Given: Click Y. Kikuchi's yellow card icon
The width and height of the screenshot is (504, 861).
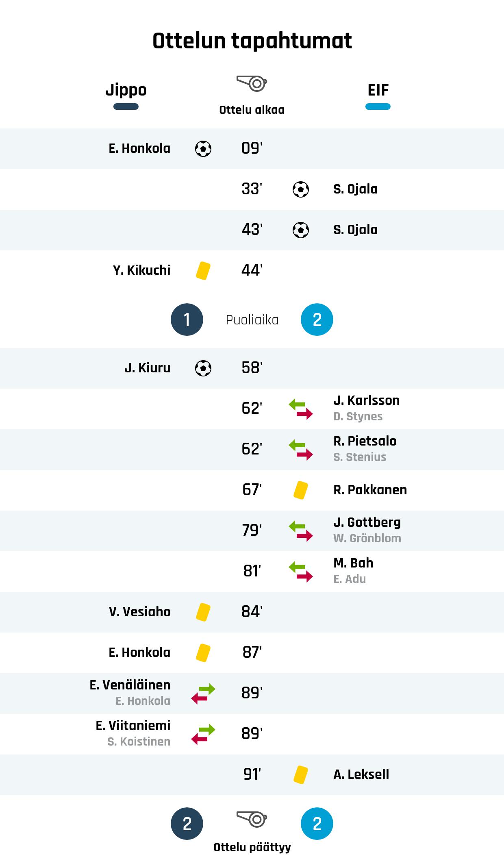Looking at the screenshot, I should point(203,271).
